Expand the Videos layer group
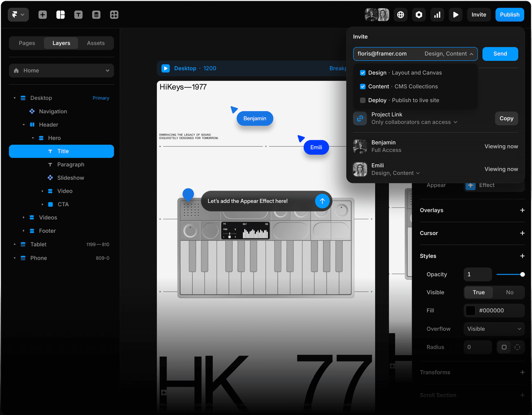Screen dimensions: 532x415 click(24, 217)
